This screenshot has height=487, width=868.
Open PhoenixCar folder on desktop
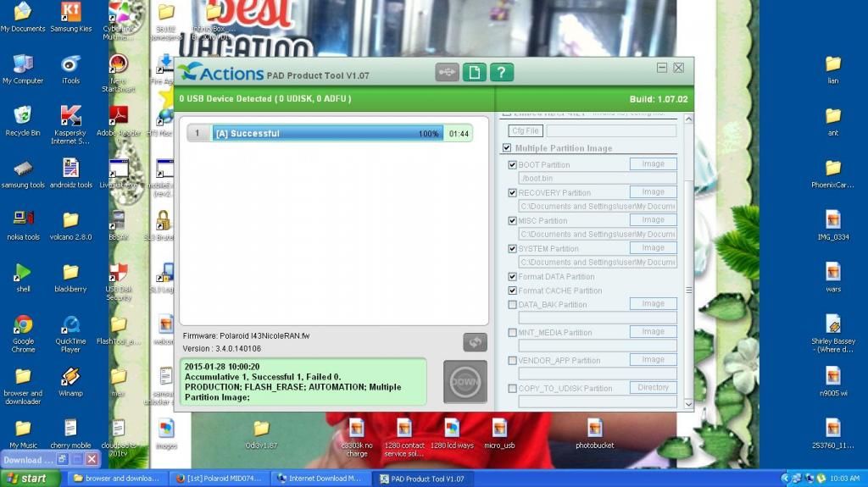[x=832, y=174]
